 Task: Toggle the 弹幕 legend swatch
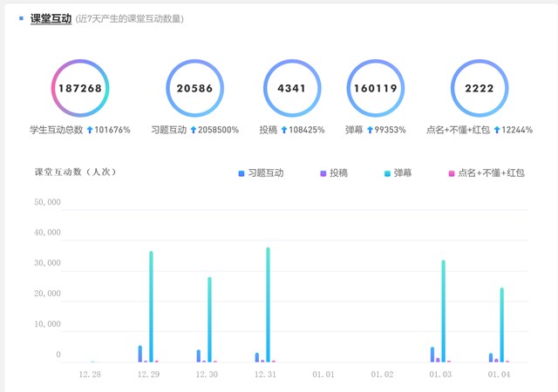click(387, 173)
